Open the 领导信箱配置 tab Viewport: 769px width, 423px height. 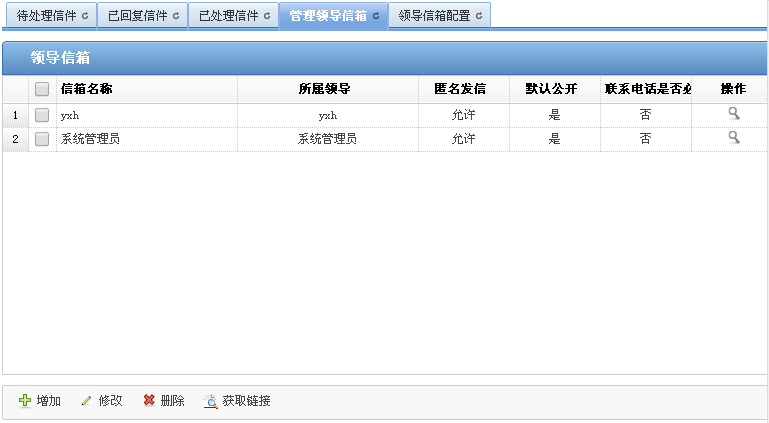point(434,16)
